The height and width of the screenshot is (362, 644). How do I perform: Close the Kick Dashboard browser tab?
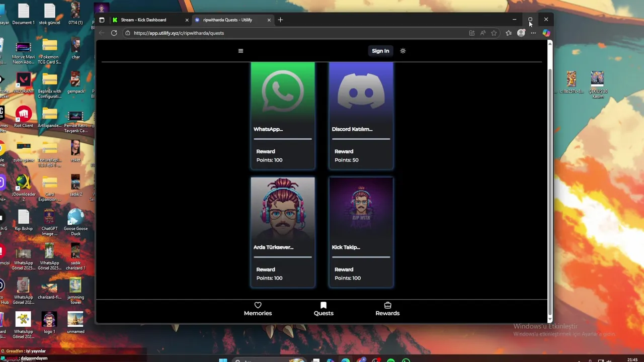[187, 20]
